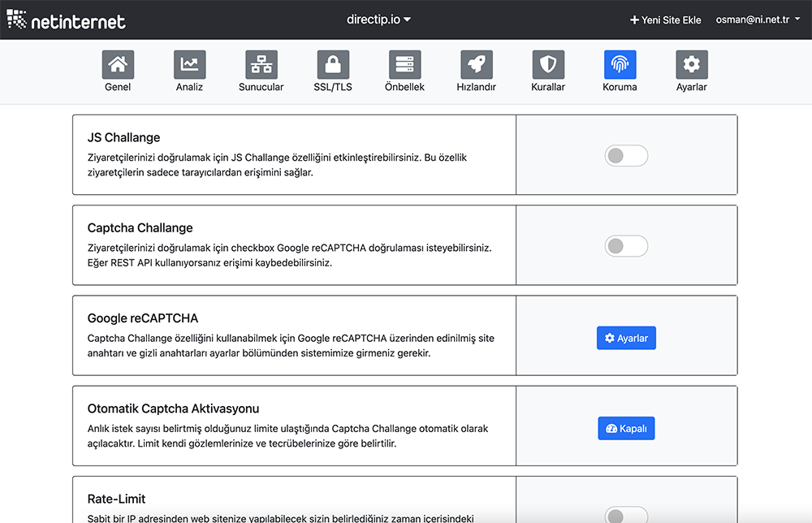Open the Ayarlar gear icon in navigation
This screenshot has height=523, width=812.
pyautogui.click(x=692, y=65)
